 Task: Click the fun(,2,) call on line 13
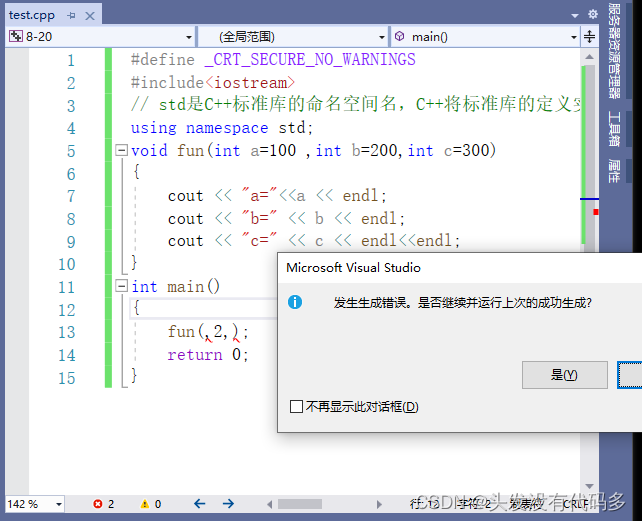coord(208,332)
